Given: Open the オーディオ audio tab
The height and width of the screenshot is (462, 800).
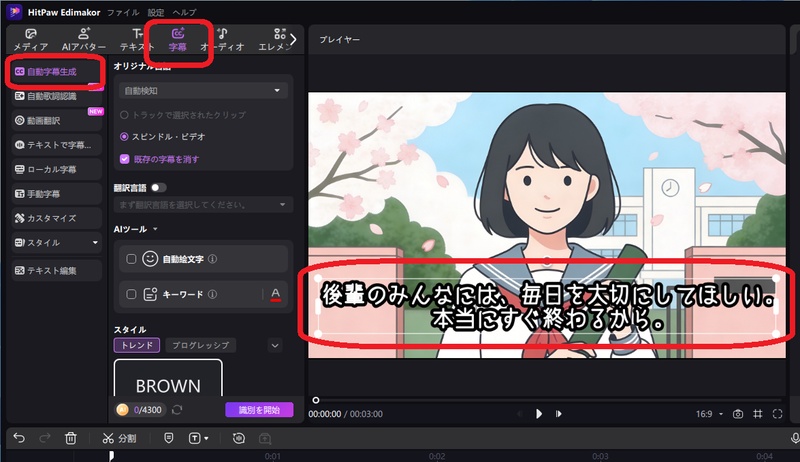Looking at the screenshot, I should tap(222, 40).
